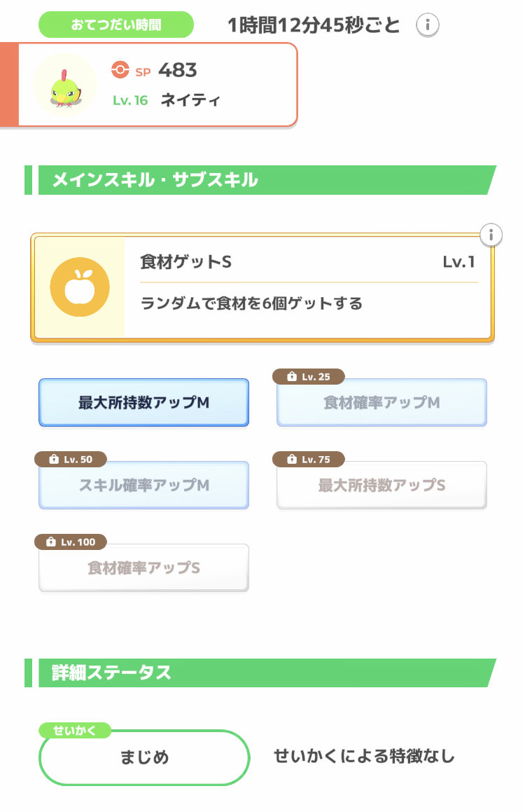
Task: Tap the Poké Ball SP icon
Action: (x=120, y=69)
